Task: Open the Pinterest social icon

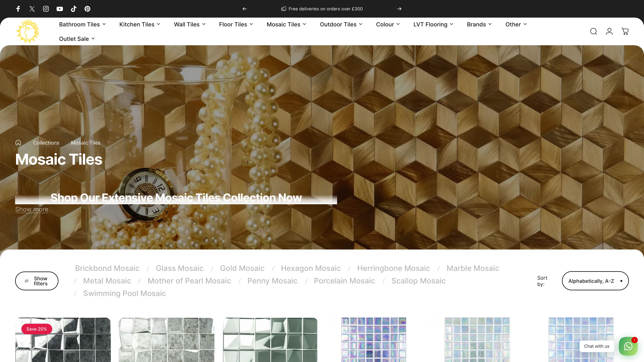Action: click(87, 9)
